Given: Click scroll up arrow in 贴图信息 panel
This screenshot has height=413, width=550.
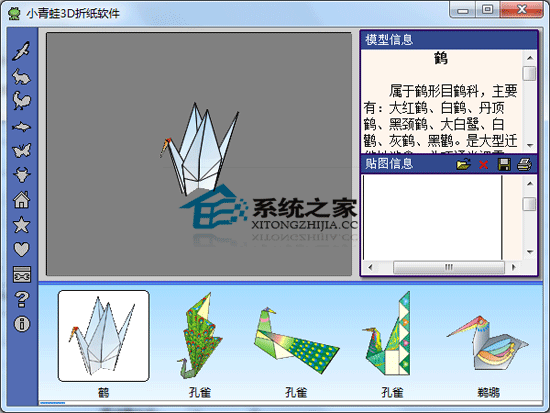Looking at the screenshot, I should pyautogui.click(x=530, y=183).
